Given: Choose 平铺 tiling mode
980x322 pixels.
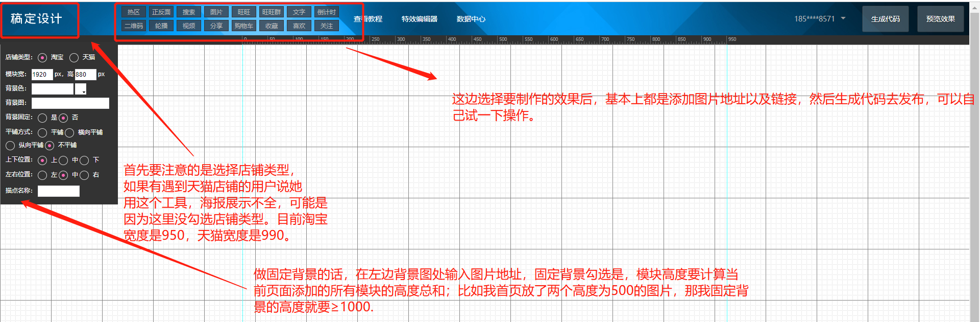Looking at the screenshot, I should coord(42,133).
